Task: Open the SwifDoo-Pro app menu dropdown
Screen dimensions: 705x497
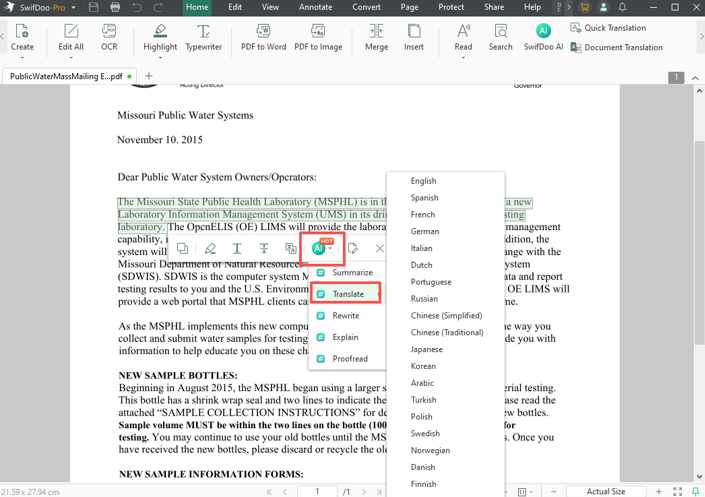Action: (x=73, y=8)
